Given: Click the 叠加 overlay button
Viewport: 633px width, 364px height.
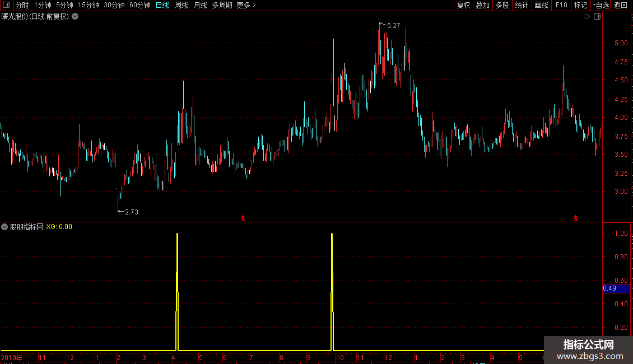Looking at the screenshot, I should pyautogui.click(x=483, y=5).
